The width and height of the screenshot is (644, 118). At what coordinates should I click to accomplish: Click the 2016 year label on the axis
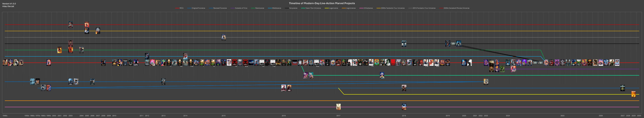(284, 116)
